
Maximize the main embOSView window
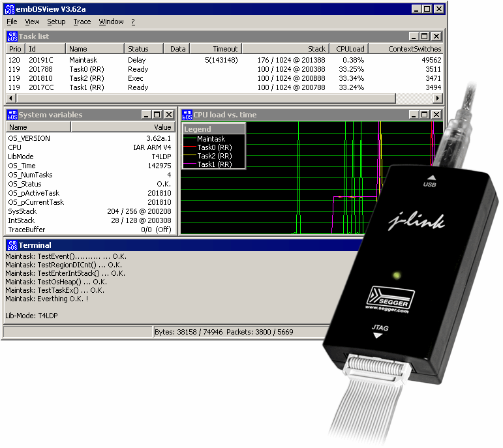point(427,9)
